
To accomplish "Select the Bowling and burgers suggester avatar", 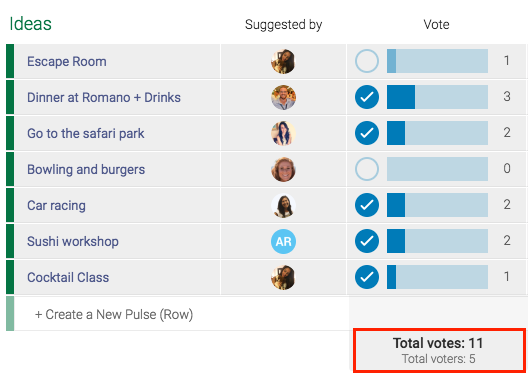I will [283, 169].
